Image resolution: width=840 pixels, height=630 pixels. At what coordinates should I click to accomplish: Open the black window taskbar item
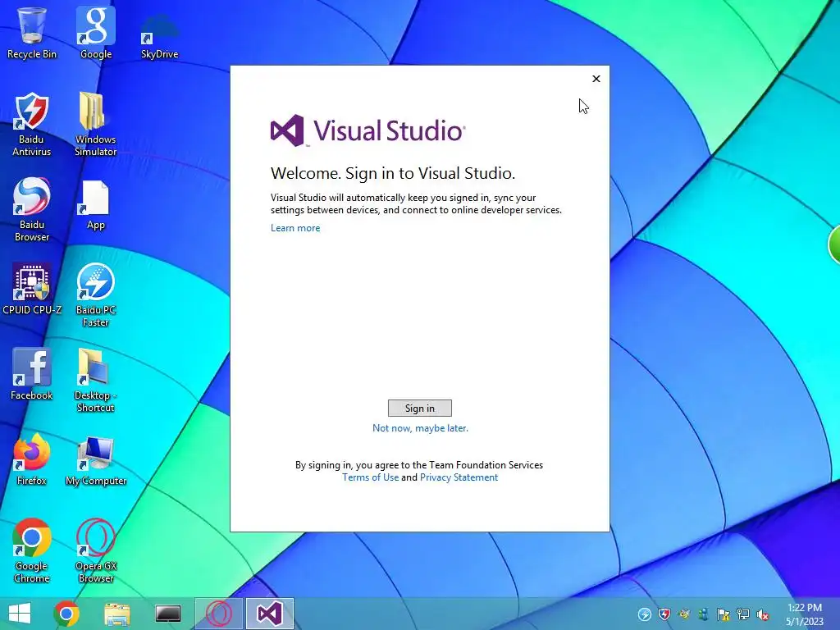coord(167,614)
